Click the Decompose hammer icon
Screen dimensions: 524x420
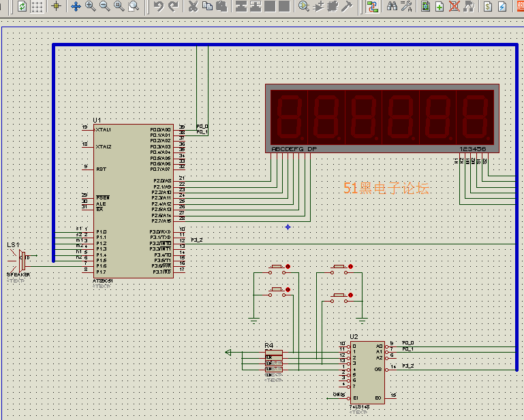point(347,6)
